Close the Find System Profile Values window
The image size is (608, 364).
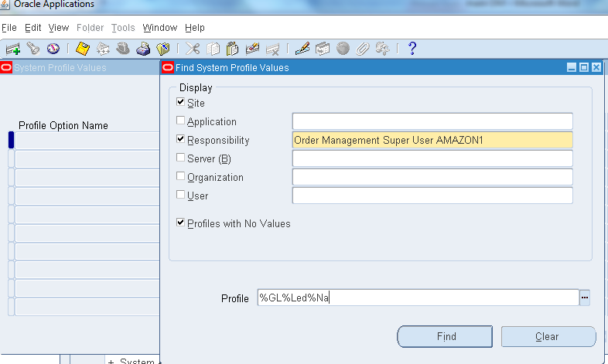click(596, 67)
